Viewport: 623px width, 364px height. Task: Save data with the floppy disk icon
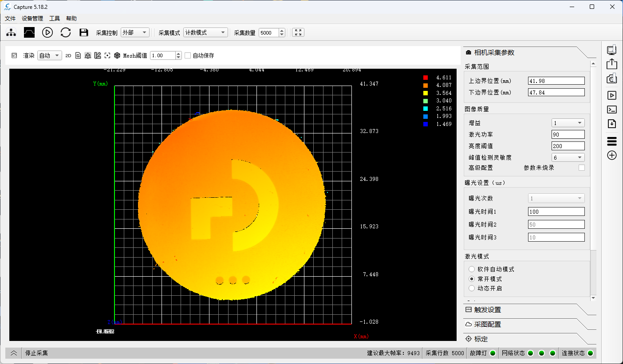tap(84, 32)
